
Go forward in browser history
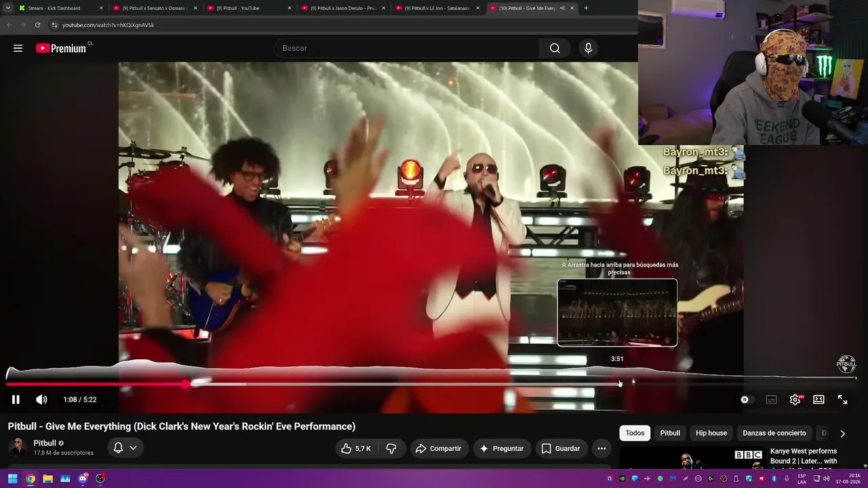click(x=23, y=25)
